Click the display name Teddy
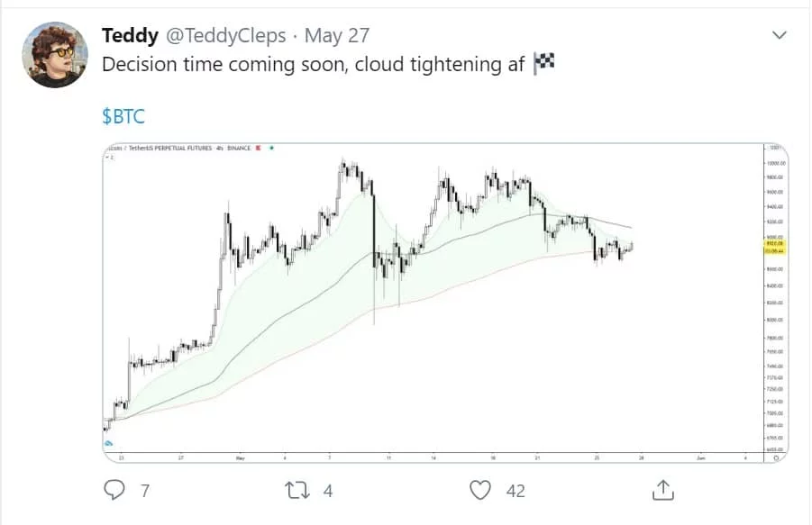The height and width of the screenshot is (525, 812). [130, 36]
